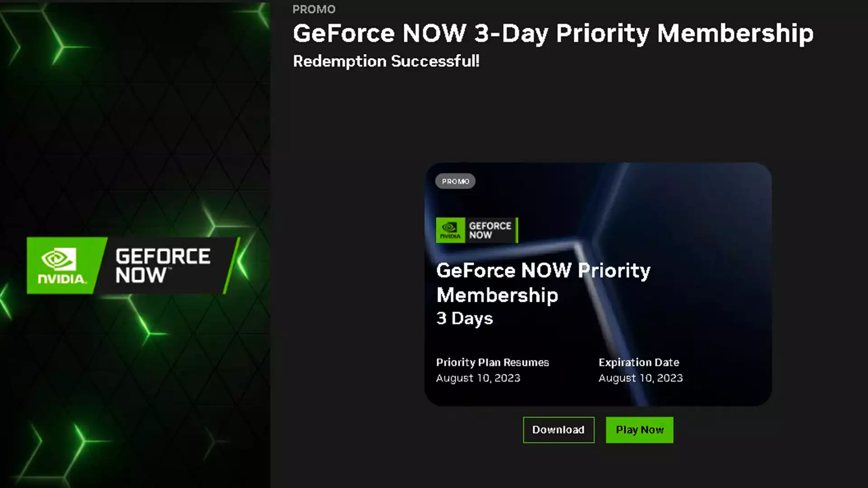
Task: Click the GeForce NOW Priority Membership card title
Action: (543, 282)
